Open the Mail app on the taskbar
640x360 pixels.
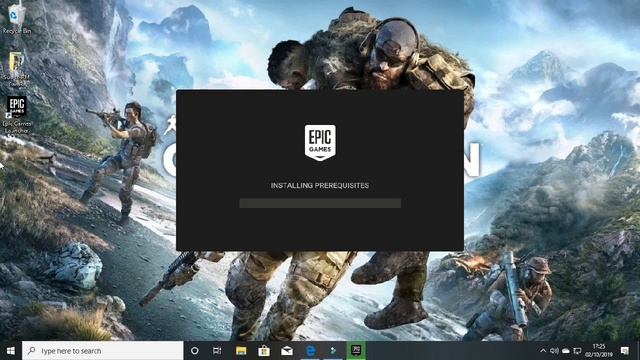click(x=287, y=351)
